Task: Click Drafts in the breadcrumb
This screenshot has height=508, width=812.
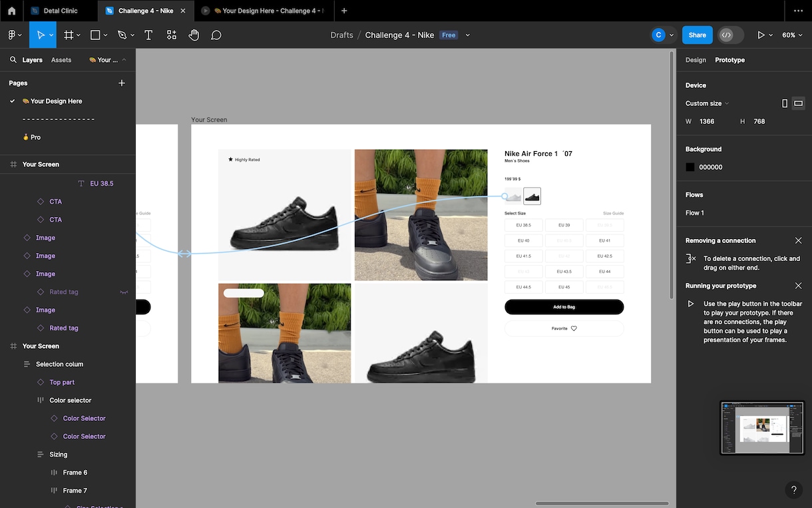Action: (x=341, y=35)
